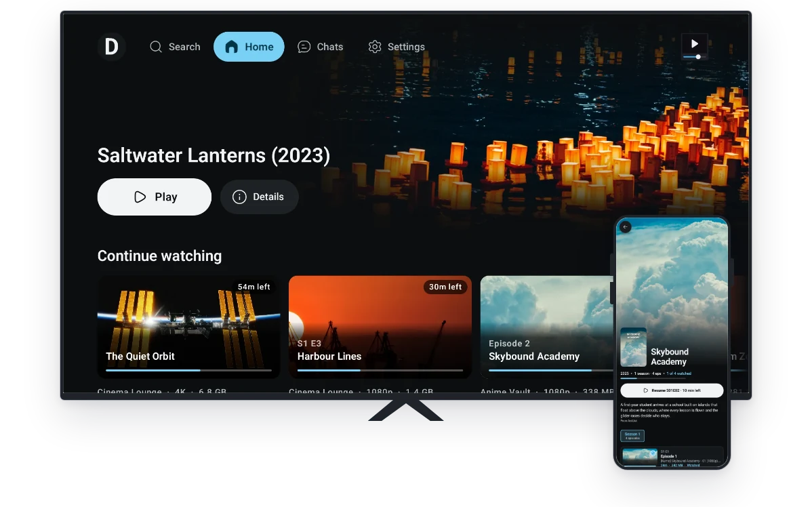Open the D profile logo

[x=111, y=47]
